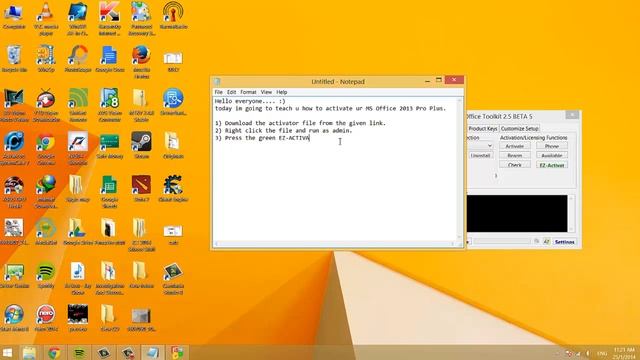The height and width of the screenshot is (360, 640).
Task: Click the Untitled - Notepad title bar
Action: (x=338, y=82)
